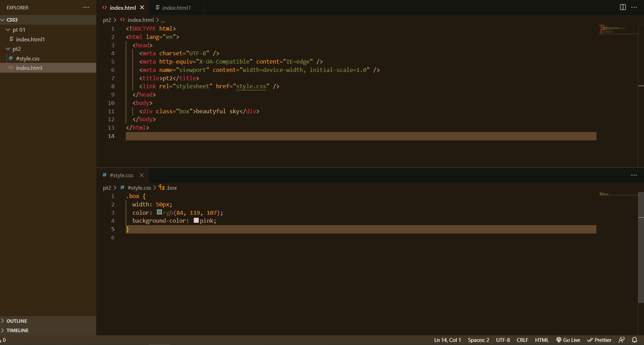Close the index.html editor tab

[142, 7]
